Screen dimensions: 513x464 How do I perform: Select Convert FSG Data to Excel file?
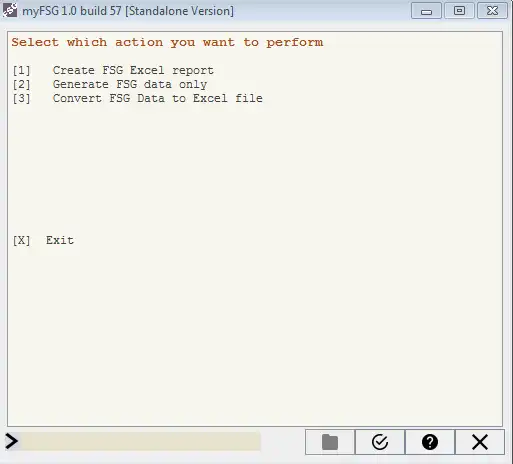pyautogui.click(x=138, y=98)
